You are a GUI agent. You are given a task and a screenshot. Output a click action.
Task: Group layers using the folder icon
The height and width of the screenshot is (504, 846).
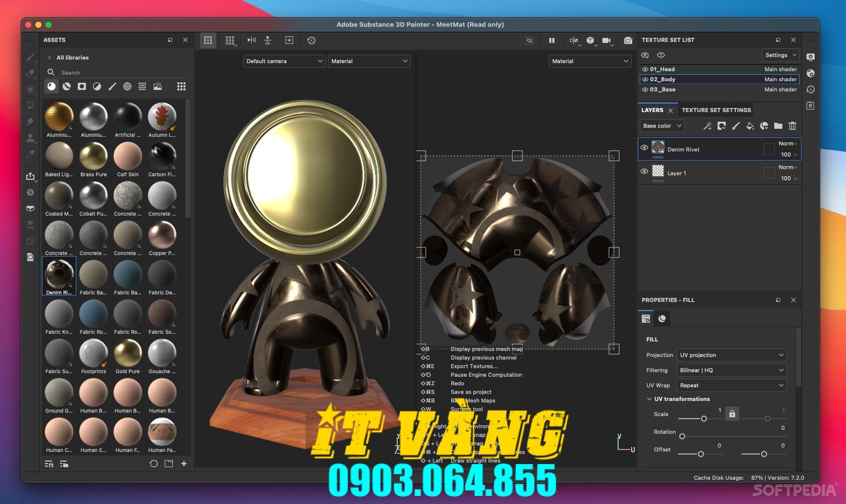click(779, 126)
